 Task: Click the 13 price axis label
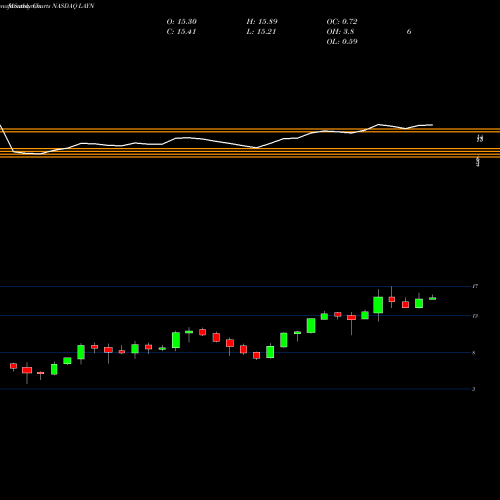[475, 316]
